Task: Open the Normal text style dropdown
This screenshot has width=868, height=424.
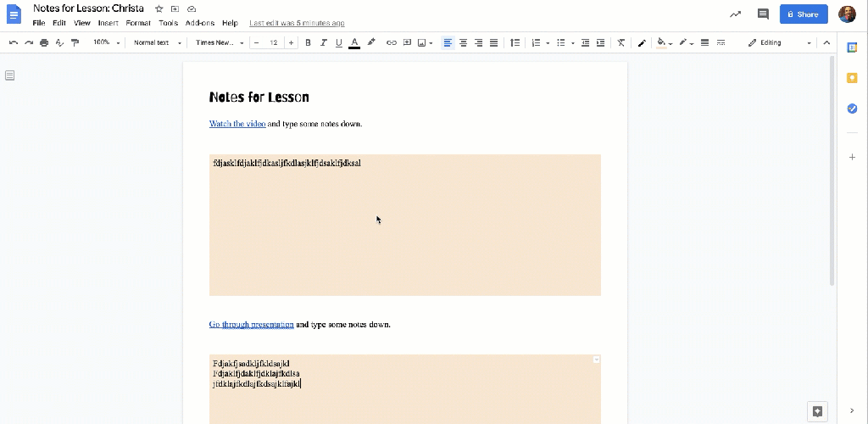Action: coord(157,42)
